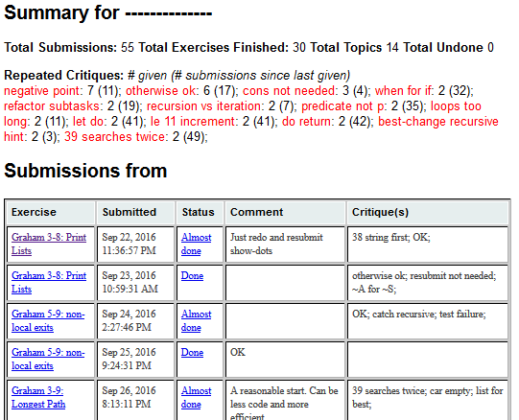Click the 'Sep 23, 2016 10:59:31 AM' cell
Screen dimensions: 519x420
click(135, 283)
